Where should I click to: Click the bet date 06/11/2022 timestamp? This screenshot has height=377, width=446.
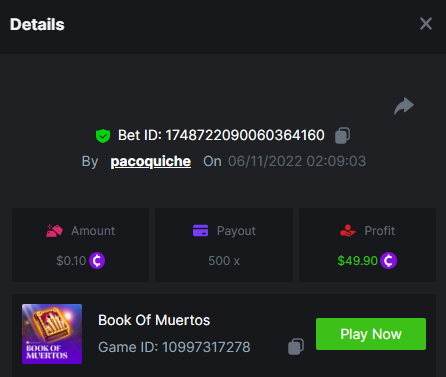point(297,161)
